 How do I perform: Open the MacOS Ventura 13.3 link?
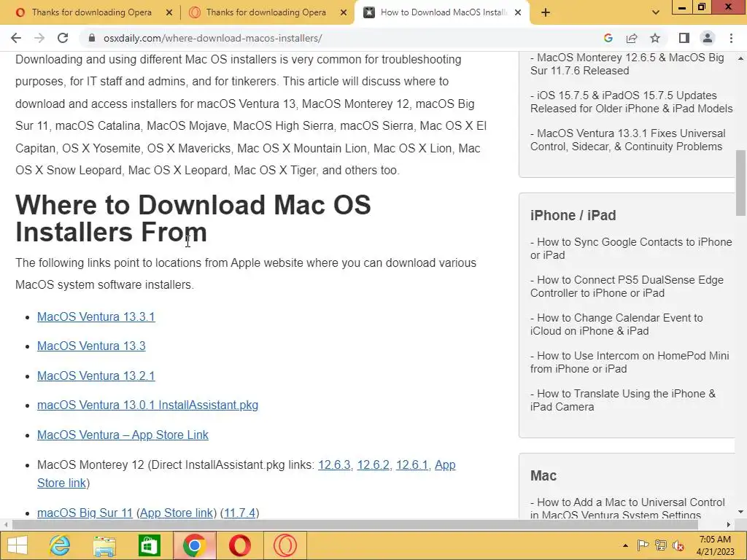[91, 346]
